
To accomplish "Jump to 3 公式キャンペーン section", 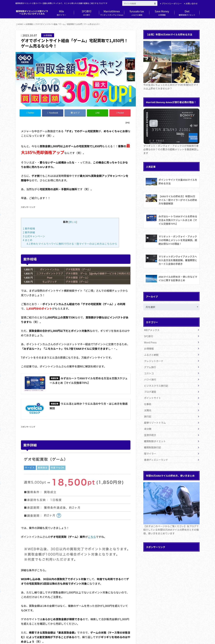I will pyautogui.click(x=34, y=236).
